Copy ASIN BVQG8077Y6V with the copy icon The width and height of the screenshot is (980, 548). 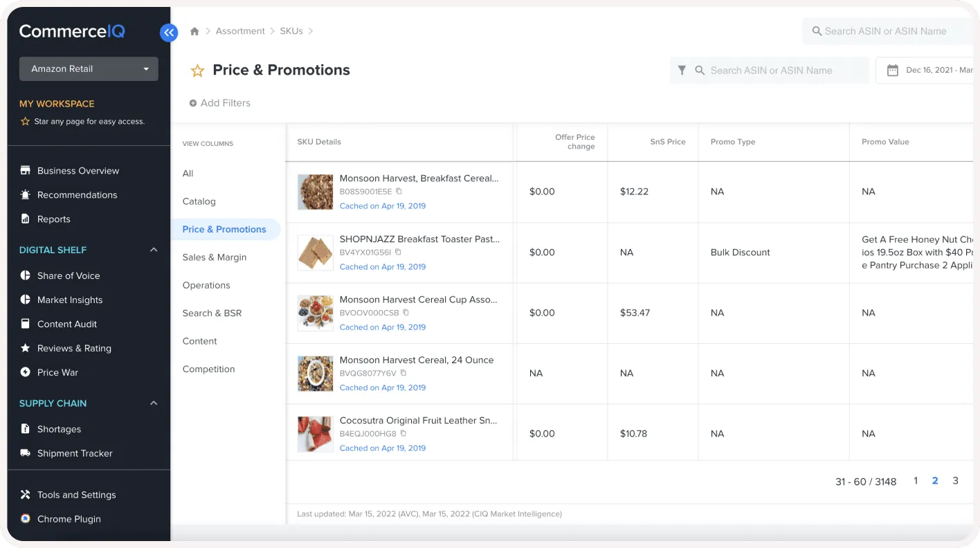point(403,373)
